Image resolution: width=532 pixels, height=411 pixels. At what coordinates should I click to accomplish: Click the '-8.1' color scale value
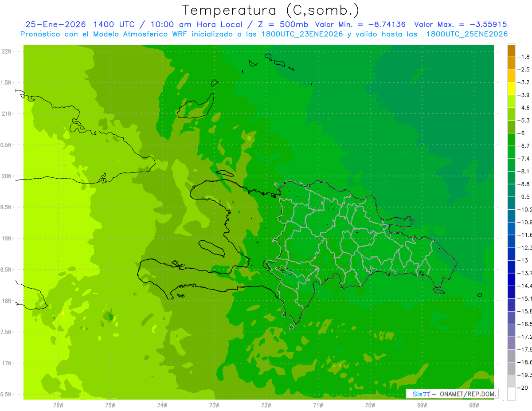coord(524,171)
